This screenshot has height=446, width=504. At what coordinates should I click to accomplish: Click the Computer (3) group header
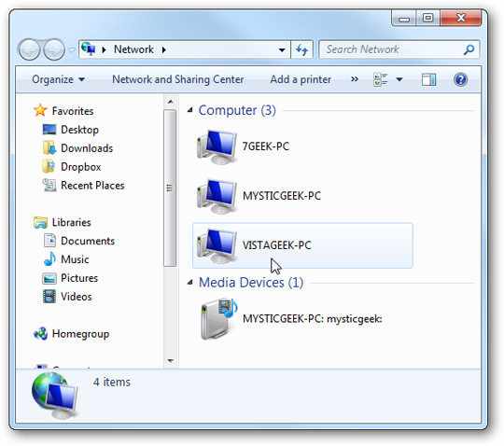point(237,110)
